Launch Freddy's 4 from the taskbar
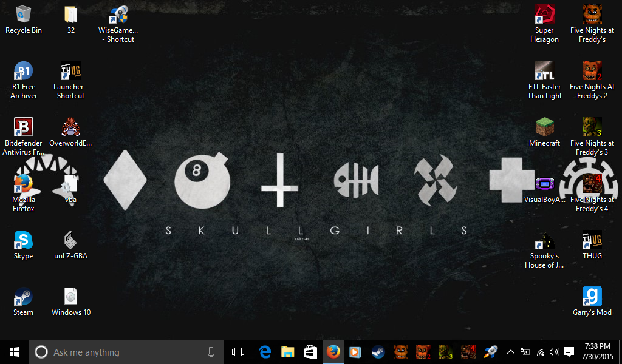 [x=468, y=352]
